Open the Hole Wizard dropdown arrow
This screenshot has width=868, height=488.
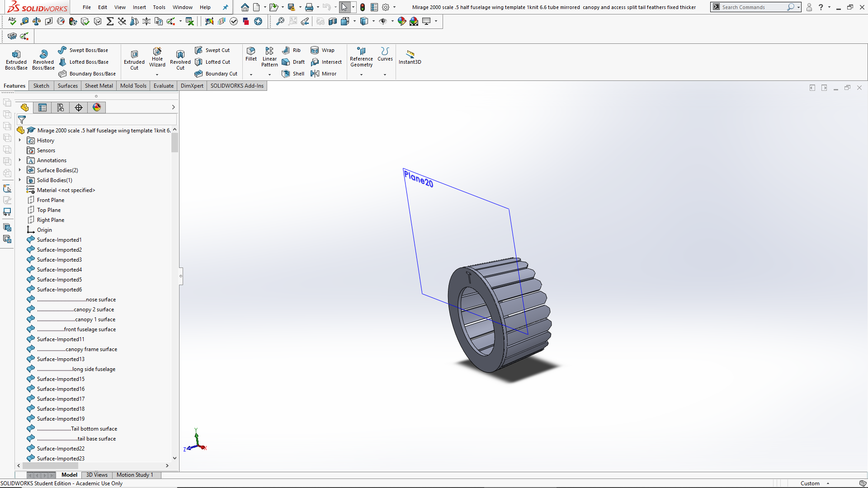point(157,75)
